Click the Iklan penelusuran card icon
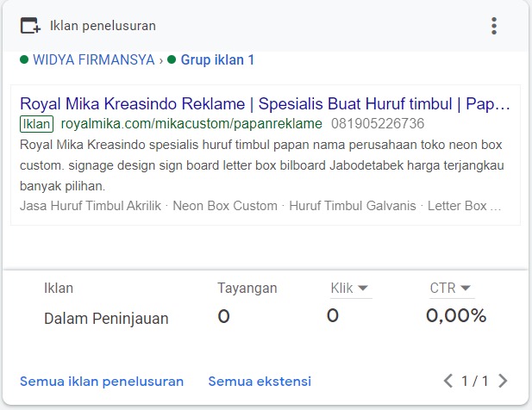 click(30, 26)
